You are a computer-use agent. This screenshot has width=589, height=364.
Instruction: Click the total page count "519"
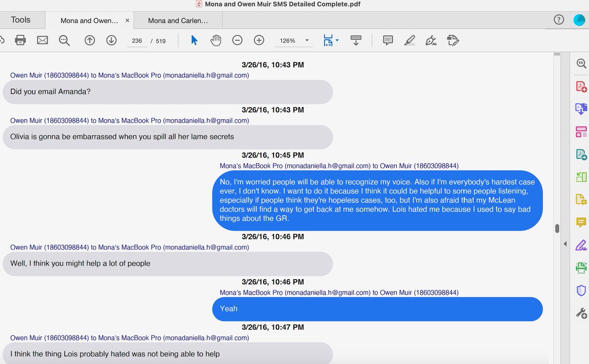161,41
